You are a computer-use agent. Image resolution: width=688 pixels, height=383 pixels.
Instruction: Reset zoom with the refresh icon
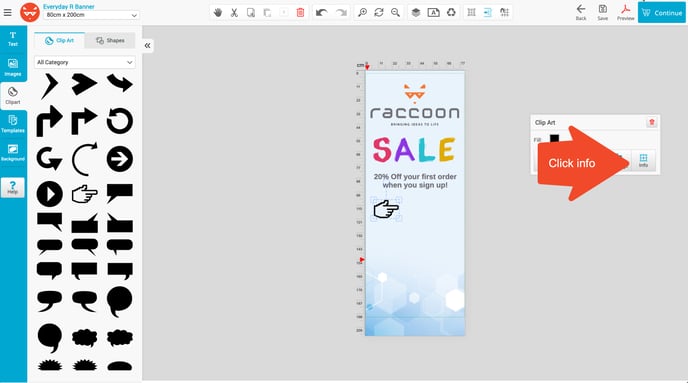tap(379, 12)
